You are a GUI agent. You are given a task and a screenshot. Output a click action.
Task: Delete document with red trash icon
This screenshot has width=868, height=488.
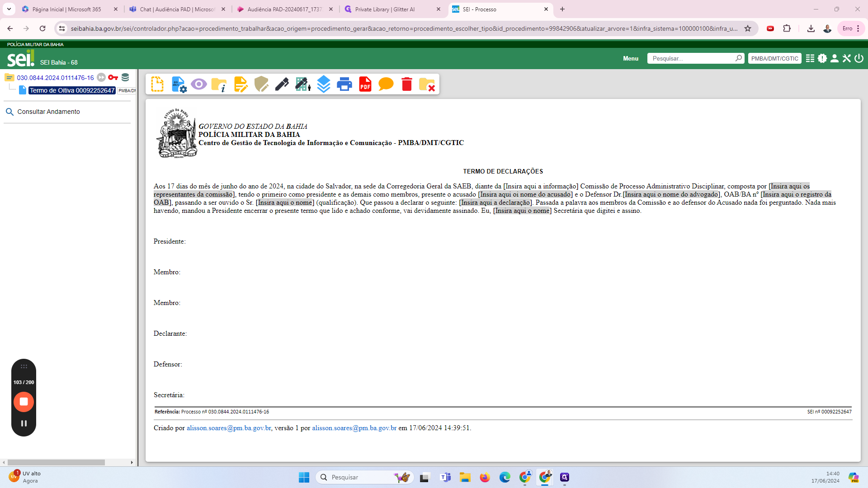407,84
